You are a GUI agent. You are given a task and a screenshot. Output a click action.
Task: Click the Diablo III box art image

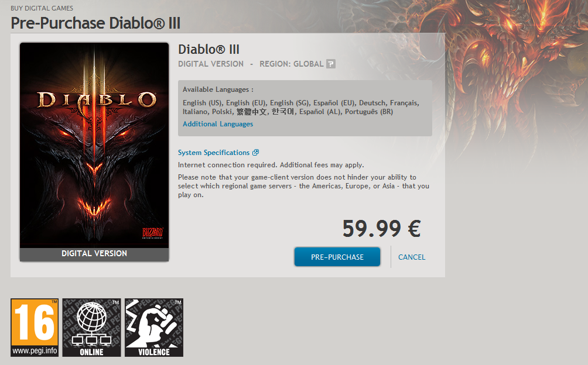pyautogui.click(x=94, y=145)
